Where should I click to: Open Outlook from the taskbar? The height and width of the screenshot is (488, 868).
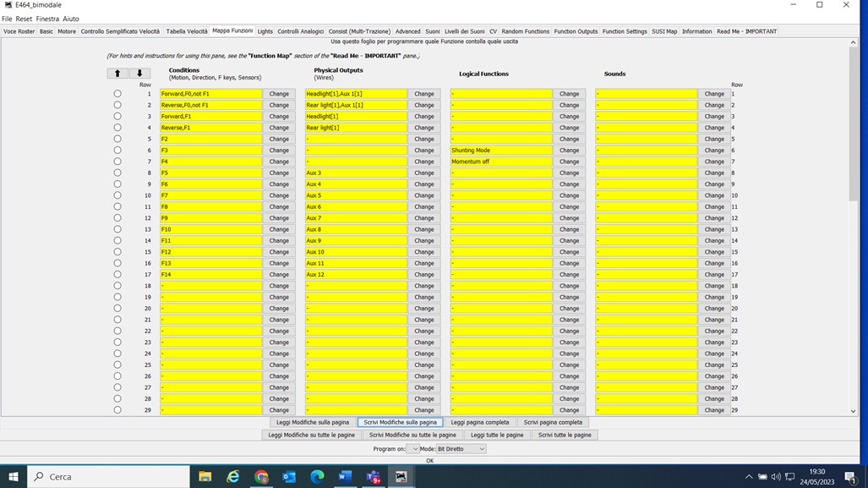pyautogui.click(x=289, y=476)
